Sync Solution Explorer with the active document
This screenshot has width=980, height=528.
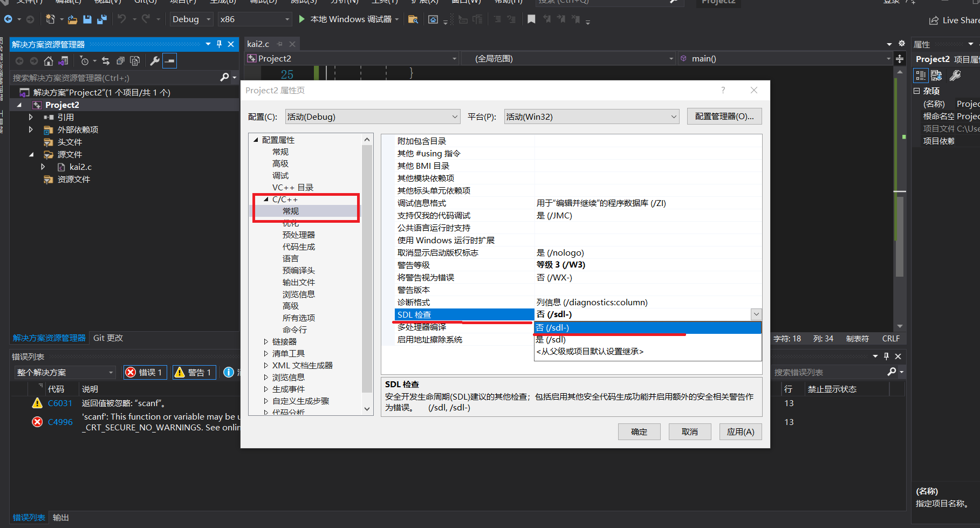[106, 61]
